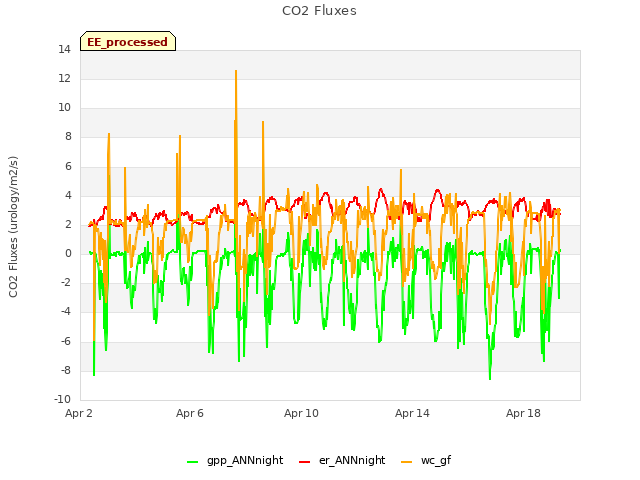Click the Apr 6 x-axis label
Viewport: 640px width, 480px height.
tap(190, 413)
